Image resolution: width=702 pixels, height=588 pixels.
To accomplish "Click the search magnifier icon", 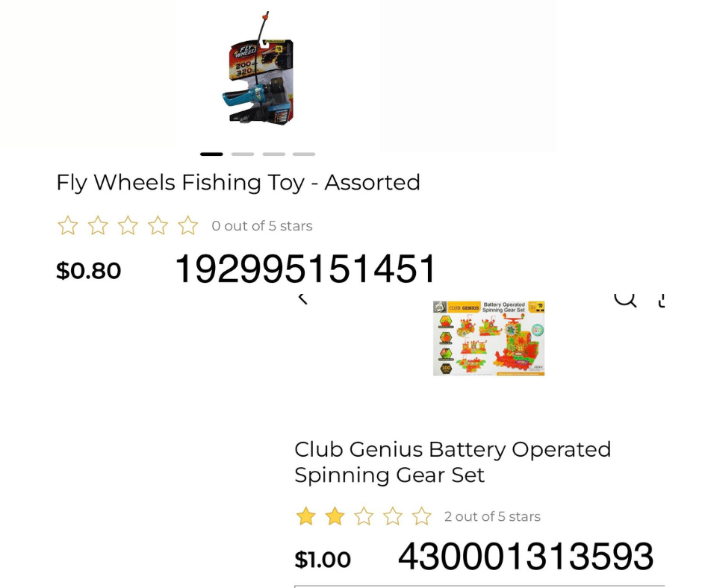I will coord(625,298).
